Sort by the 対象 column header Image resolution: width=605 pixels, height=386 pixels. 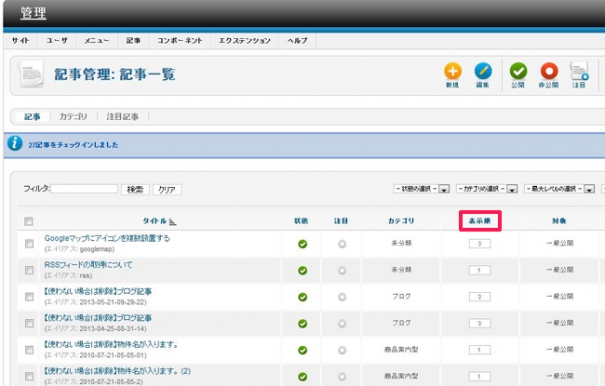pyautogui.click(x=559, y=221)
